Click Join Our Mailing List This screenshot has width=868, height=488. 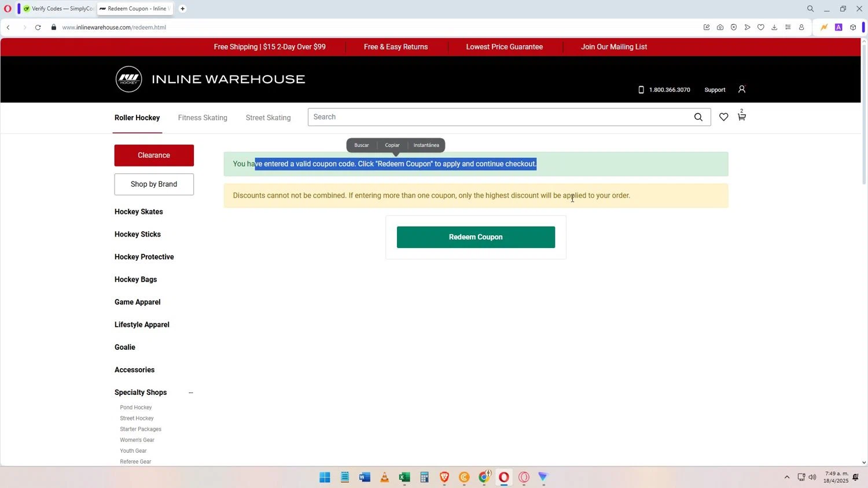coord(614,47)
